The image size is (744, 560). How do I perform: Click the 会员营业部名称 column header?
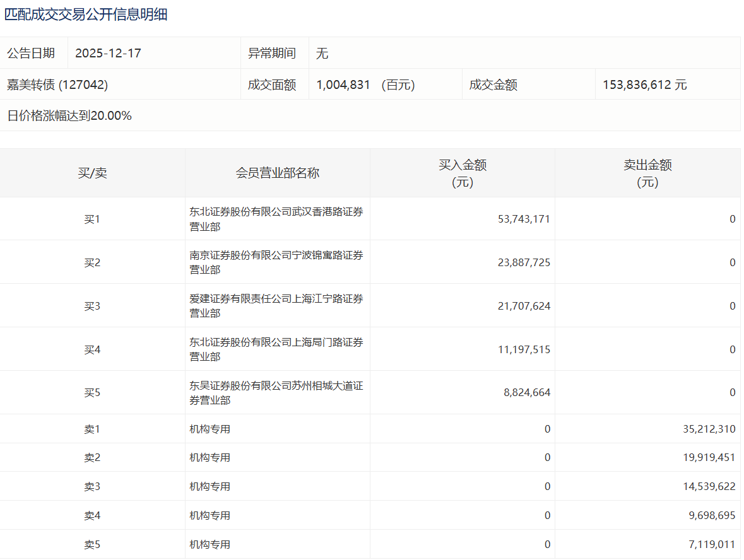[x=278, y=173]
